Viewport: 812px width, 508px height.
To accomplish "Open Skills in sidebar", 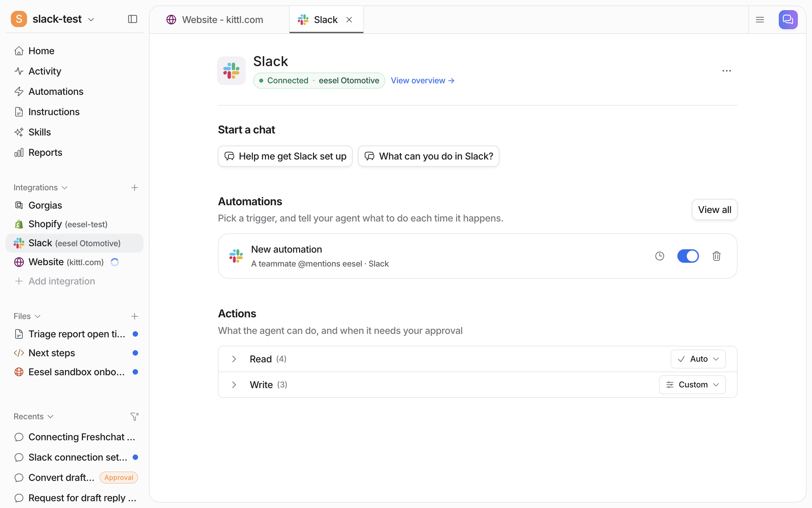I will (x=74, y=132).
